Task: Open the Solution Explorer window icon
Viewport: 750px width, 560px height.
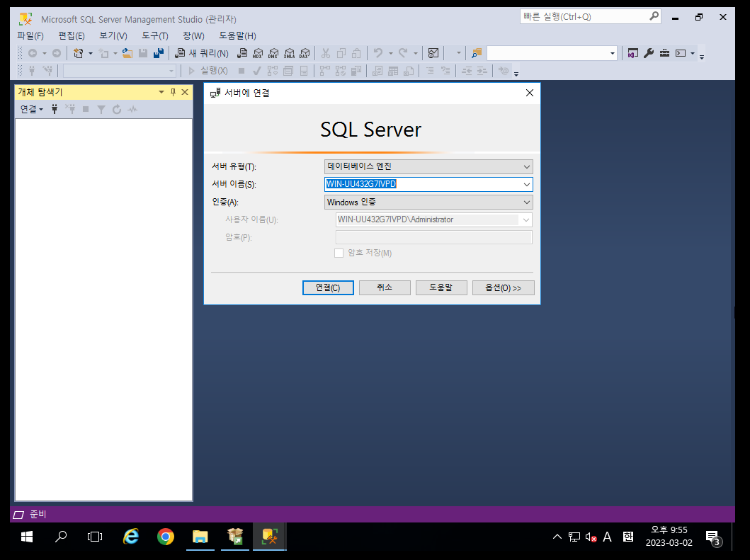Action: [x=633, y=53]
